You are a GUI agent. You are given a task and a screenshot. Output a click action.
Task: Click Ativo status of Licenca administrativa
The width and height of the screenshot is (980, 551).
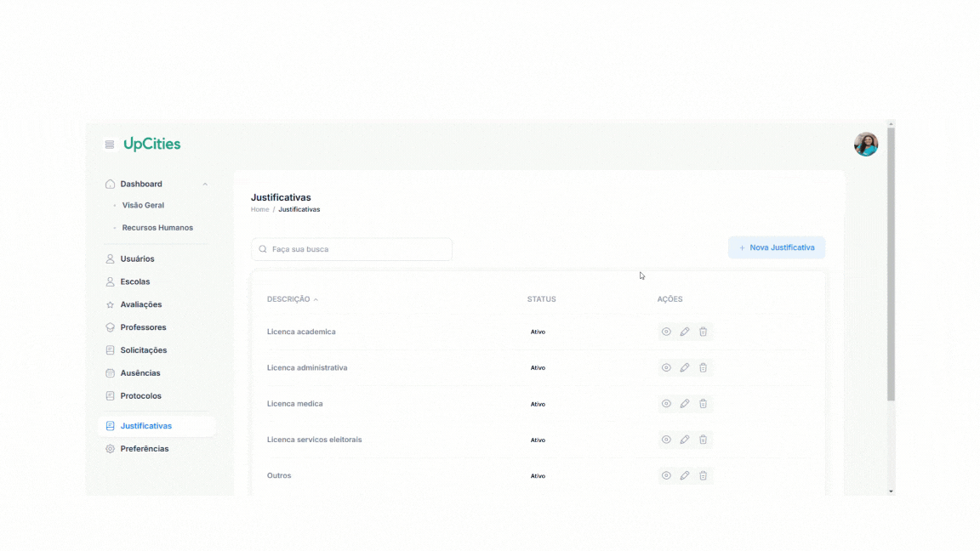(538, 368)
